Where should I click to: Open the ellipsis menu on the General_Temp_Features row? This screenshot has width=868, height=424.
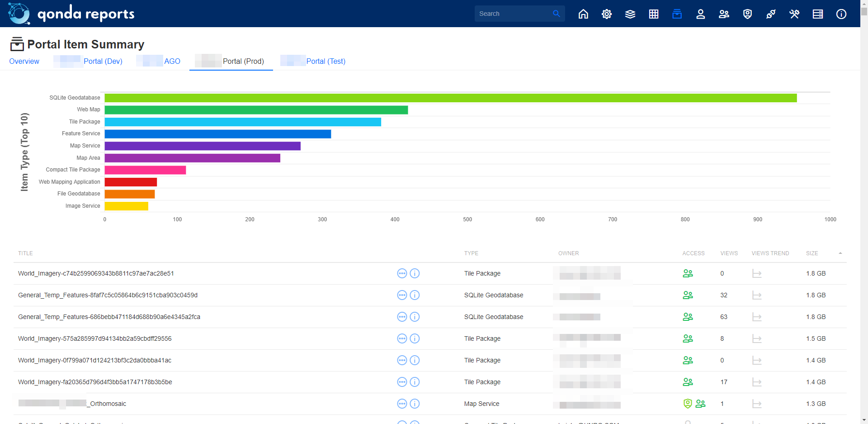point(402,295)
